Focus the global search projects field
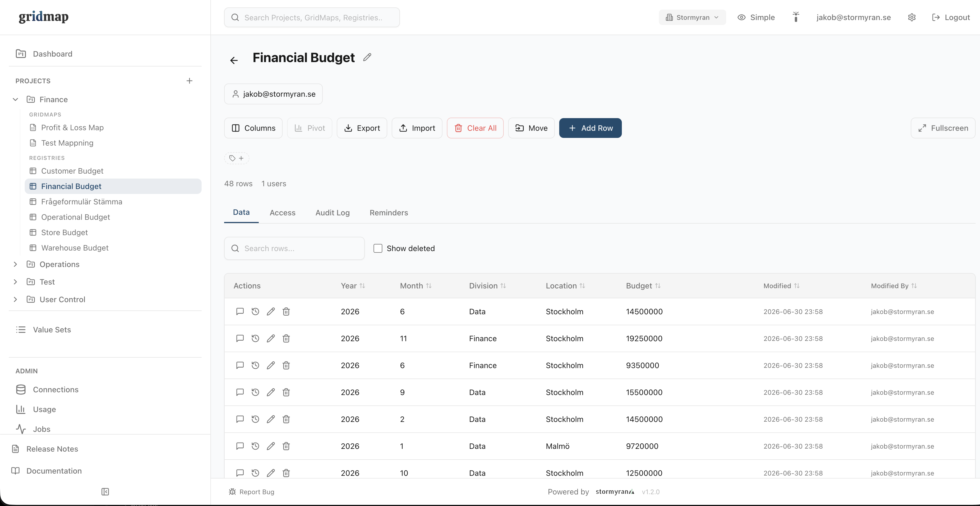 point(311,18)
